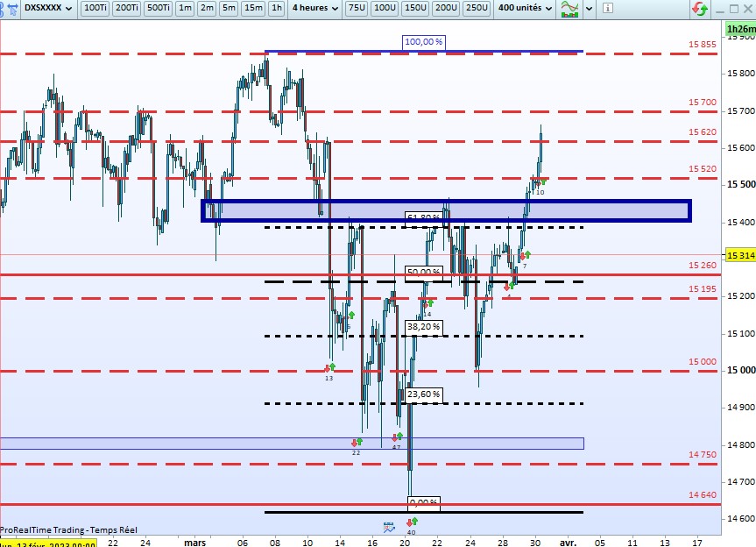Set history to 150U units
This screenshot has height=547, width=756.
pyautogui.click(x=415, y=8)
